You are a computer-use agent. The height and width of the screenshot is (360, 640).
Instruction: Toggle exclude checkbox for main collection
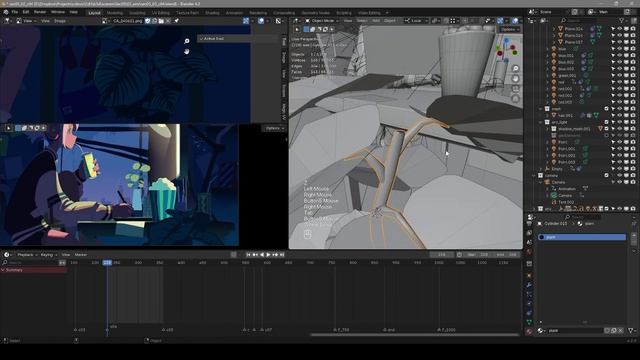(x=606, y=109)
